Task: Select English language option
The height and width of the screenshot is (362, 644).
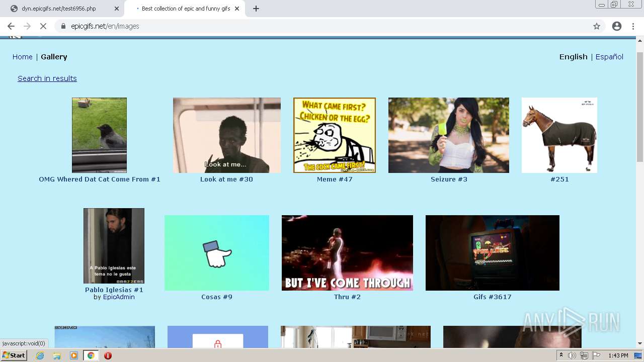Action: (x=574, y=57)
